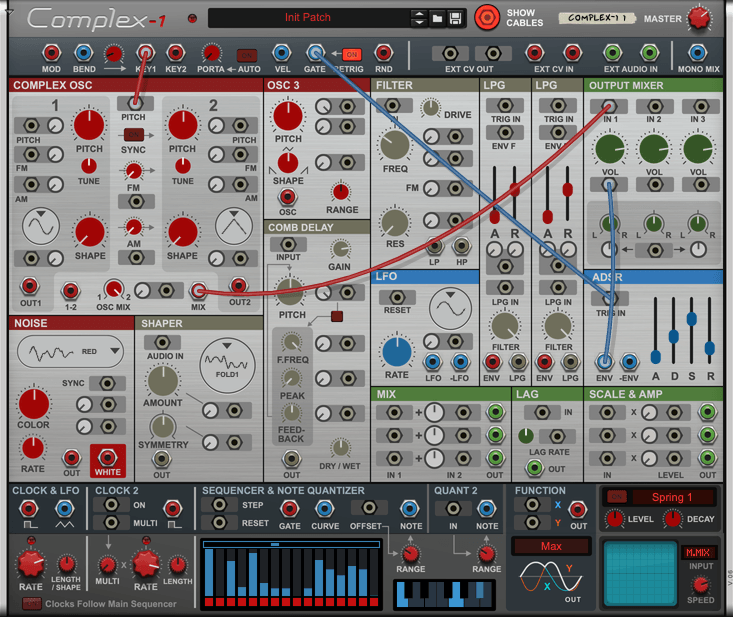Click the ADSR -ENV output jack
The height and width of the screenshot is (617, 733).
tap(629, 361)
